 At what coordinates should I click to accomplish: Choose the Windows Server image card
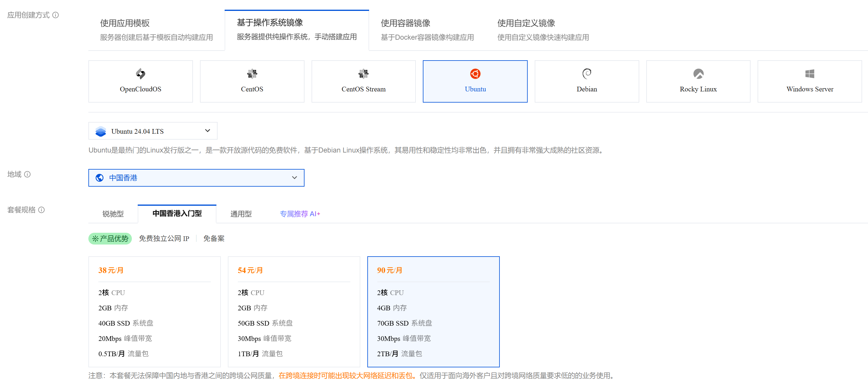810,81
